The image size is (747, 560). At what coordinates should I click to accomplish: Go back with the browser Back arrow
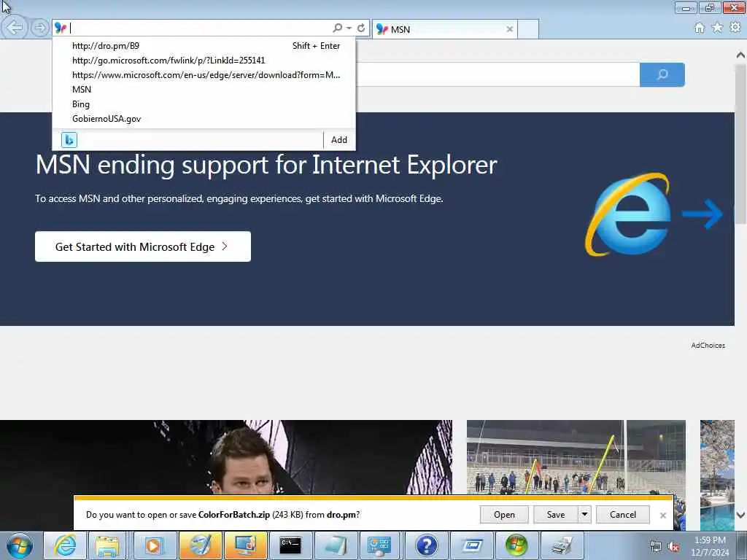(15, 28)
